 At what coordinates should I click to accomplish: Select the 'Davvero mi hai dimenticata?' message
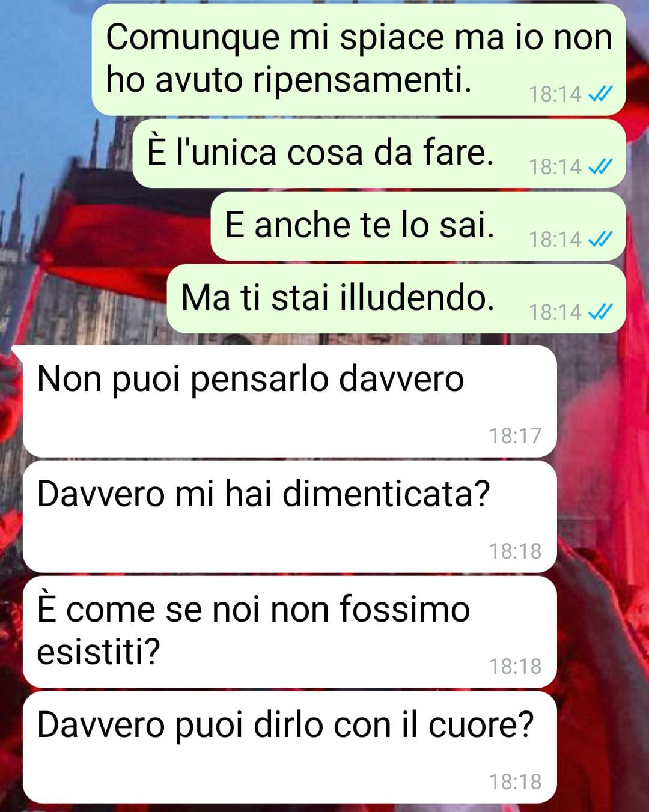click(x=290, y=517)
